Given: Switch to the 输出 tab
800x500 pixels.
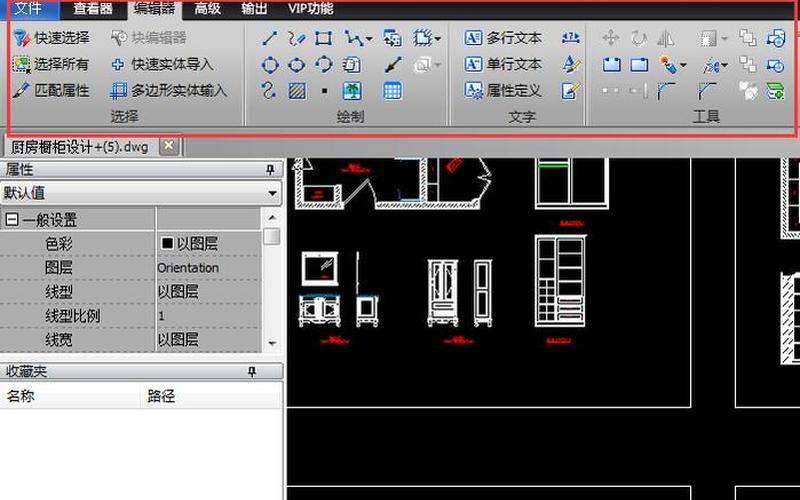Looking at the screenshot, I should tap(254, 9).
